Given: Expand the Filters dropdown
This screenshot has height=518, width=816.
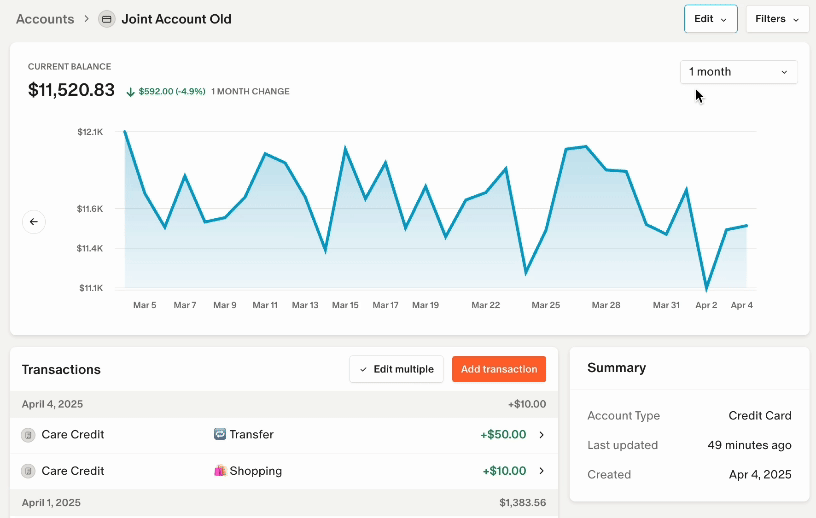Looking at the screenshot, I should pos(777,19).
